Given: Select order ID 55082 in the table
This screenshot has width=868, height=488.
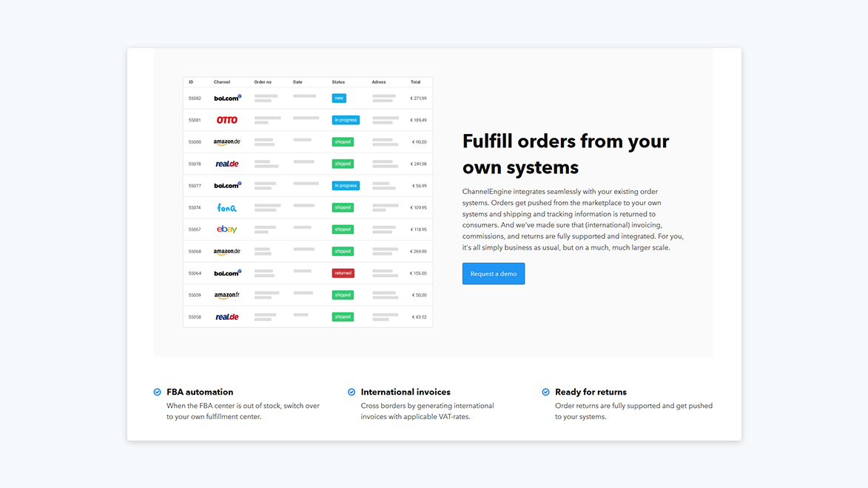Looking at the screenshot, I should click(x=194, y=98).
